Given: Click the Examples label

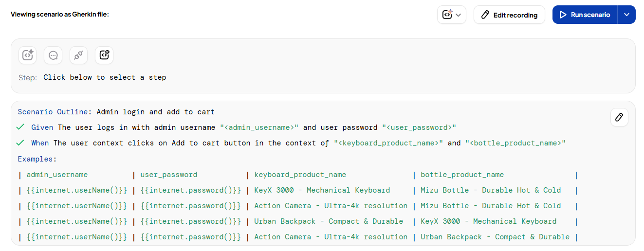Looking at the screenshot, I should (37, 159).
